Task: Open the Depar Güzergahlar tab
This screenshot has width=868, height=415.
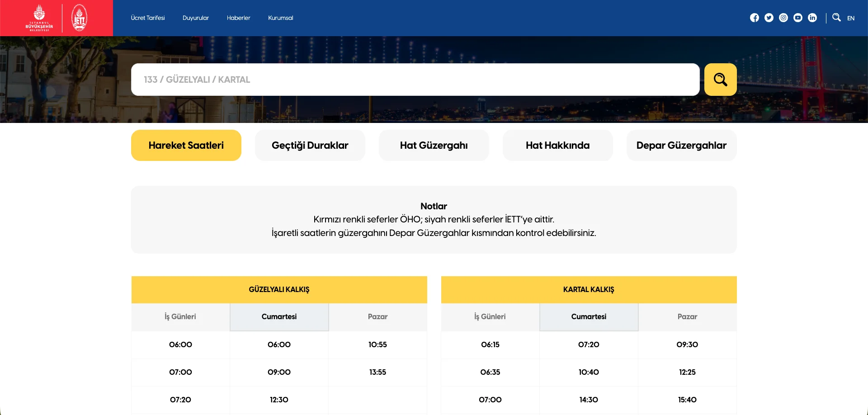Action: [681, 146]
